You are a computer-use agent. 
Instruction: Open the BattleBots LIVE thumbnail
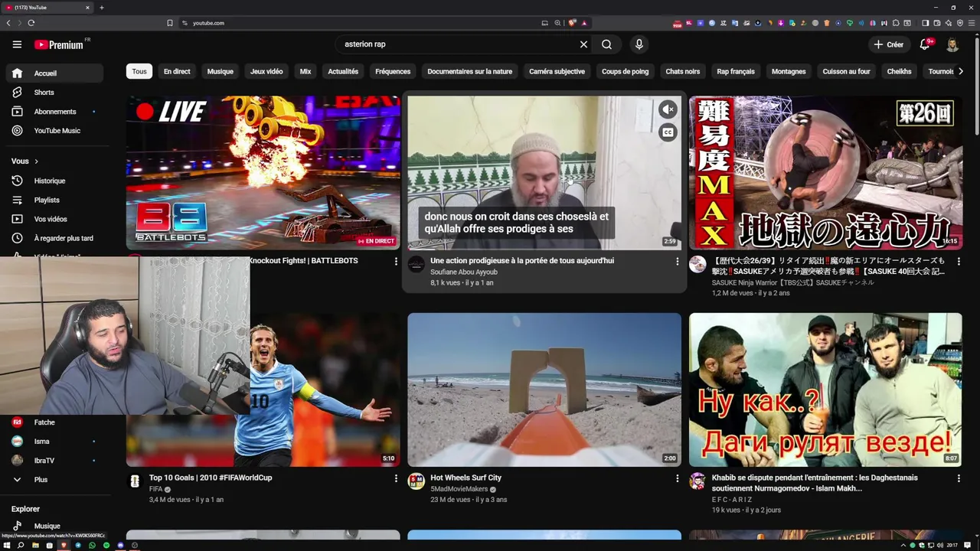(263, 173)
